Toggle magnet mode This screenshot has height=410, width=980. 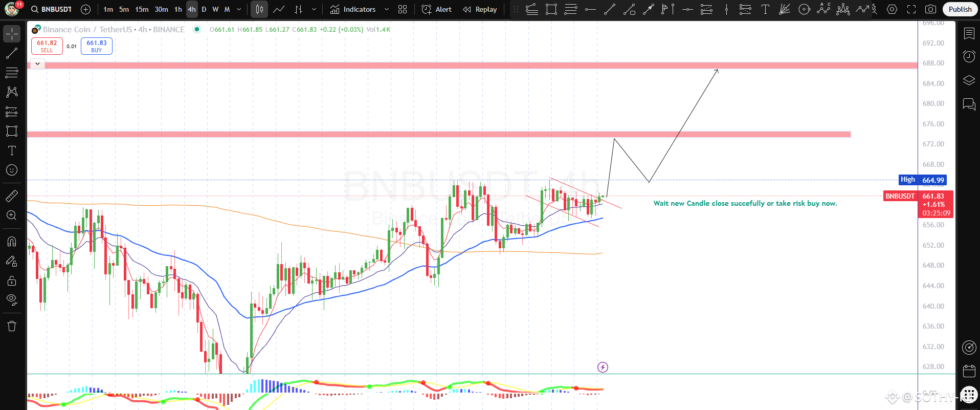12,242
